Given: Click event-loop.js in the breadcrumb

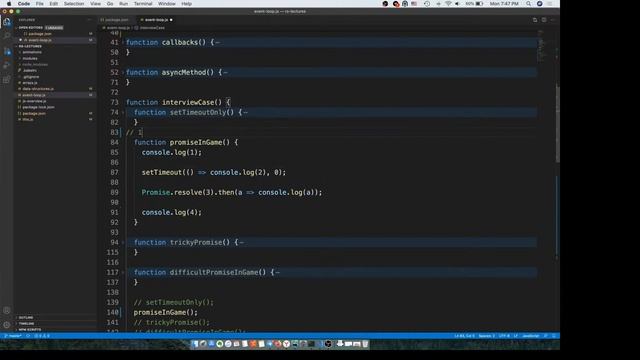Looking at the screenshot, I should (x=118, y=28).
